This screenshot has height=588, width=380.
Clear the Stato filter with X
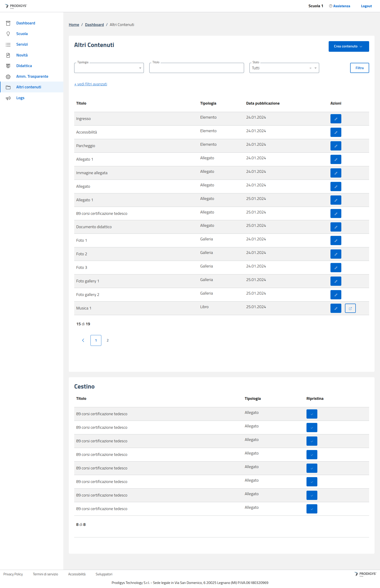point(310,68)
